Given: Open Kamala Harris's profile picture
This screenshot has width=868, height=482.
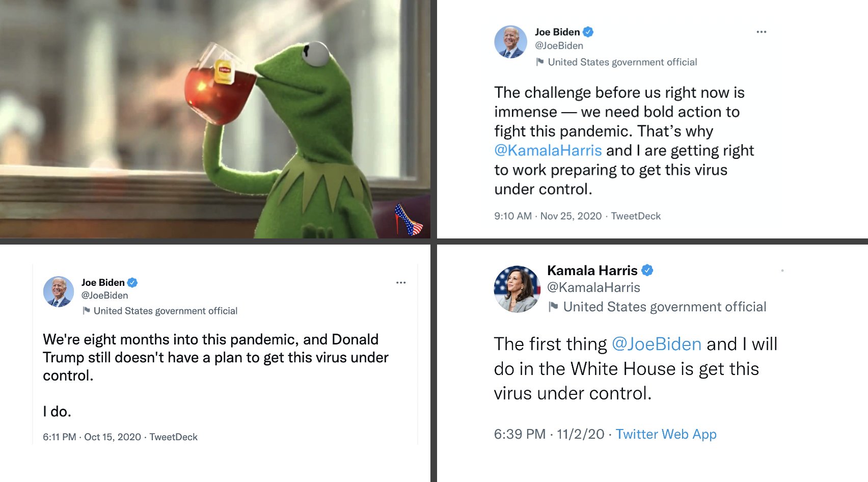Looking at the screenshot, I should (x=517, y=289).
